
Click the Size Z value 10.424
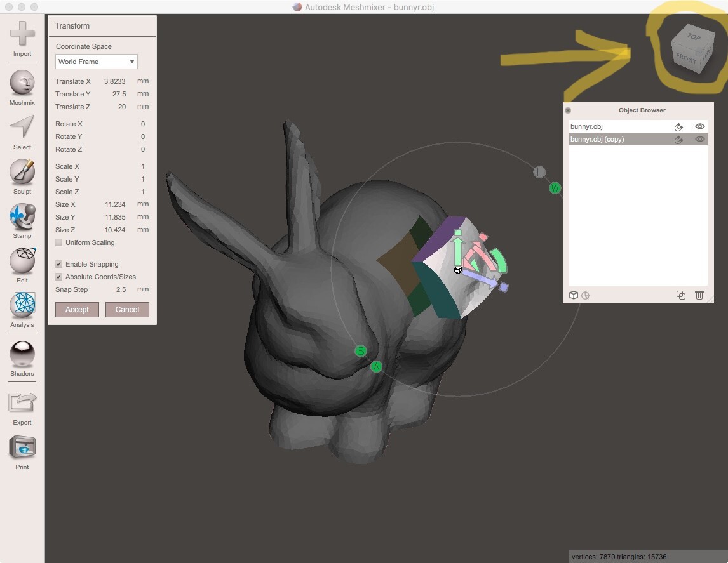[115, 230]
